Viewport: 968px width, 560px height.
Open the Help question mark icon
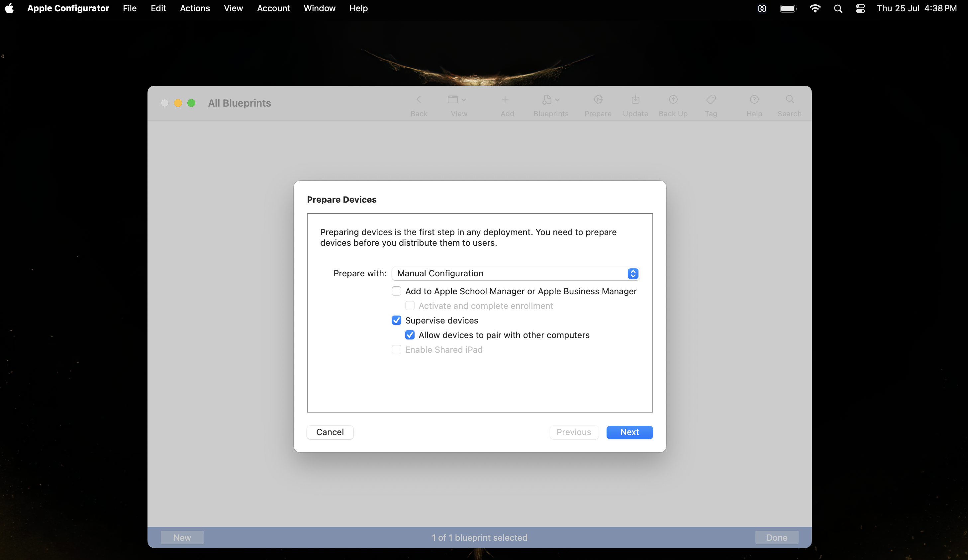[754, 100]
